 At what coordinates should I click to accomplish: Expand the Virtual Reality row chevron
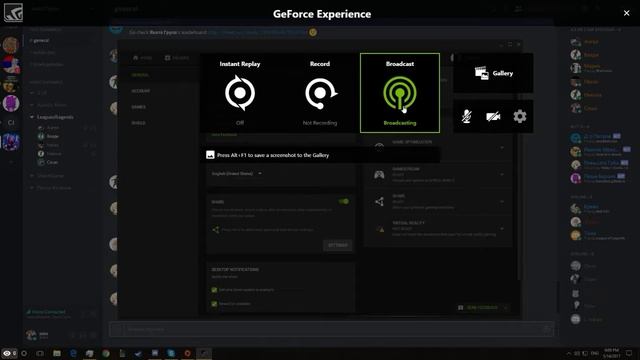[502, 229]
